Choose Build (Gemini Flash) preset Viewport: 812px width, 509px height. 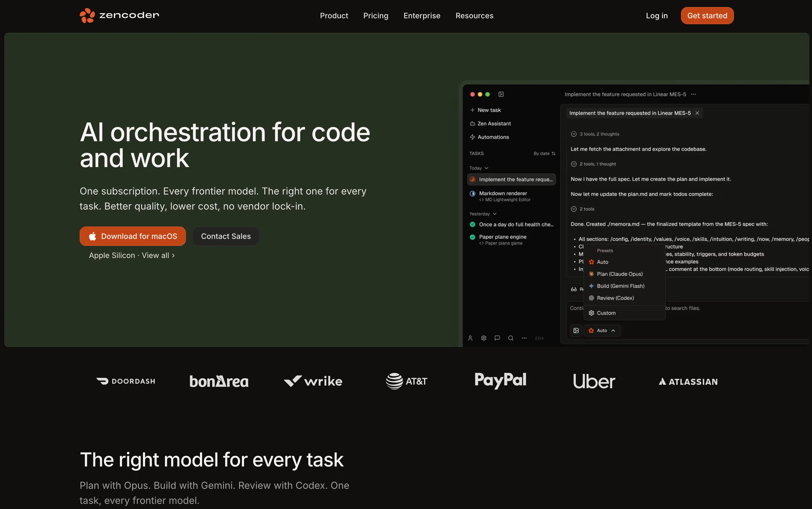click(624, 286)
